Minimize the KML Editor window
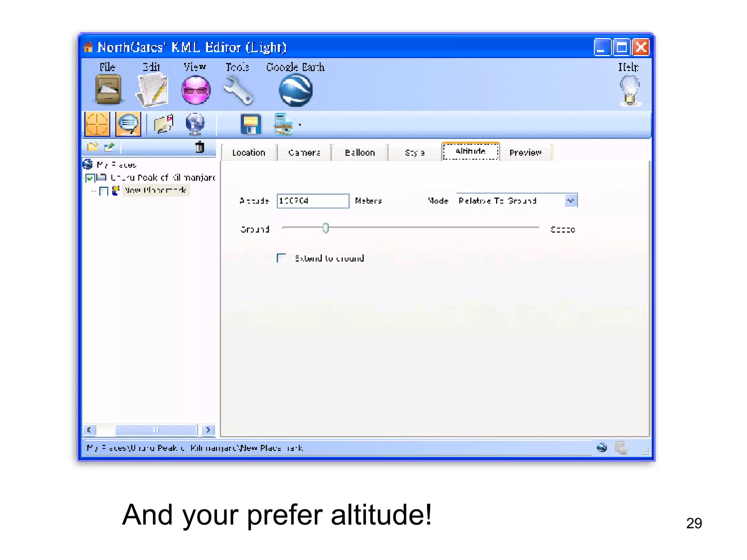The width and height of the screenshot is (747, 560). pyautogui.click(x=602, y=47)
